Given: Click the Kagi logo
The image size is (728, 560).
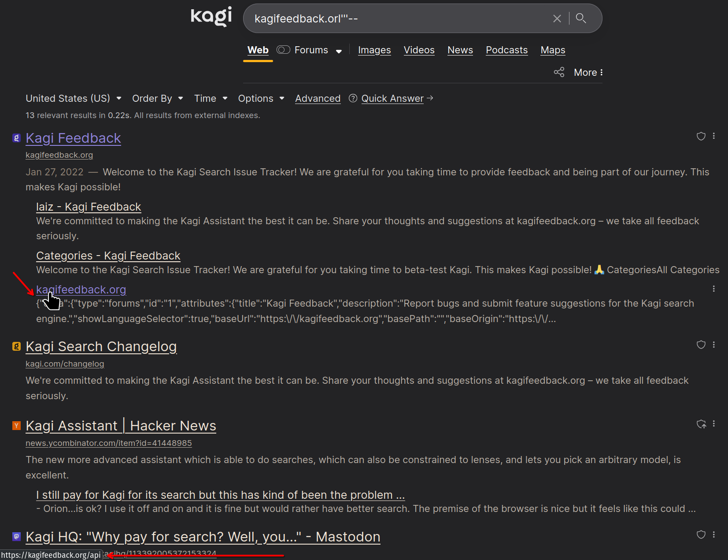Looking at the screenshot, I should (211, 17).
